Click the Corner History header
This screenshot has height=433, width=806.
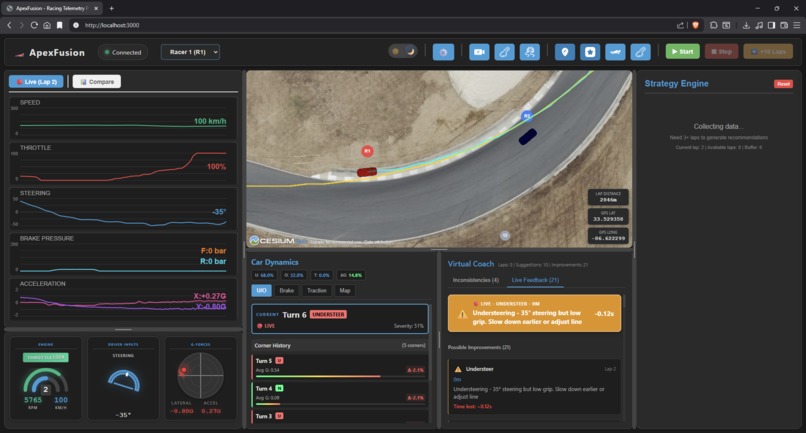(340, 346)
